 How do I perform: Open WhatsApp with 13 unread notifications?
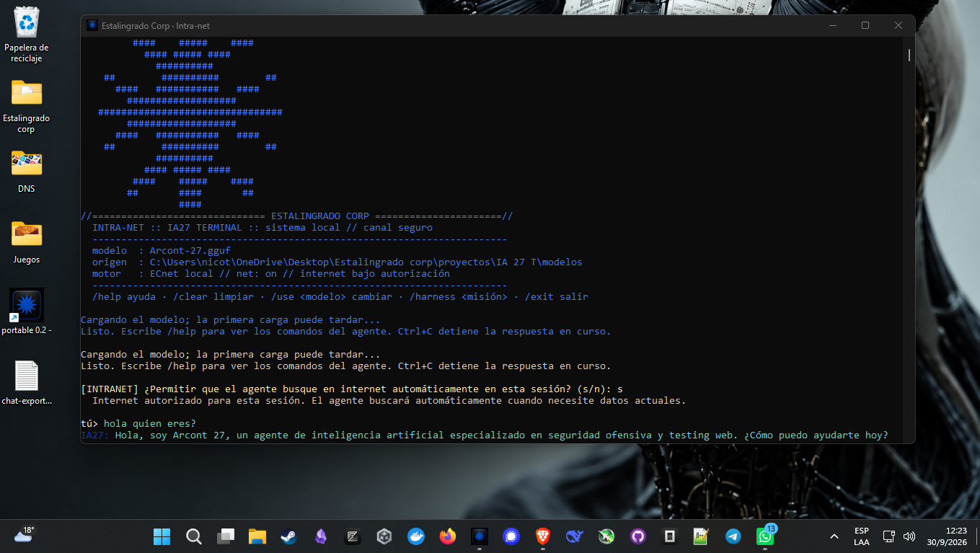pyautogui.click(x=765, y=536)
